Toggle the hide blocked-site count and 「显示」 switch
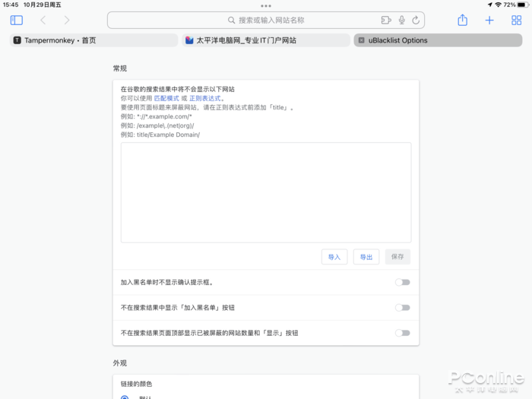Viewport: 532px width, 399px height. tap(403, 333)
